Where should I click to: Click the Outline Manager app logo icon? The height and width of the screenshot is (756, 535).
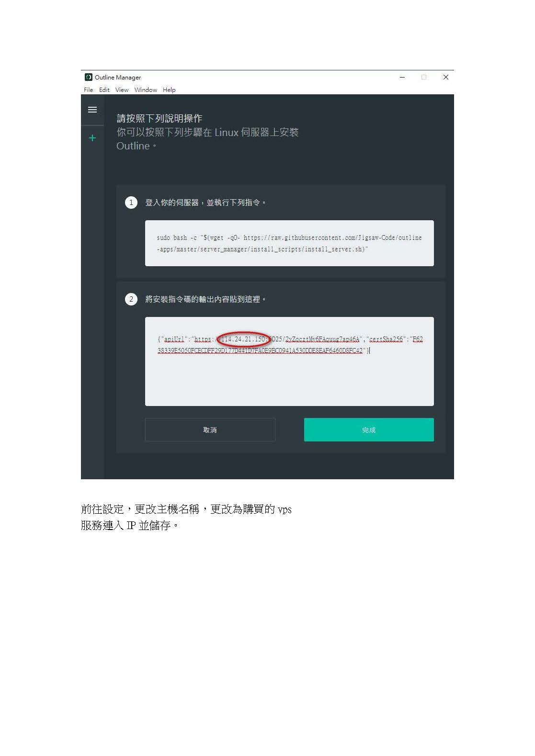click(89, 77)
